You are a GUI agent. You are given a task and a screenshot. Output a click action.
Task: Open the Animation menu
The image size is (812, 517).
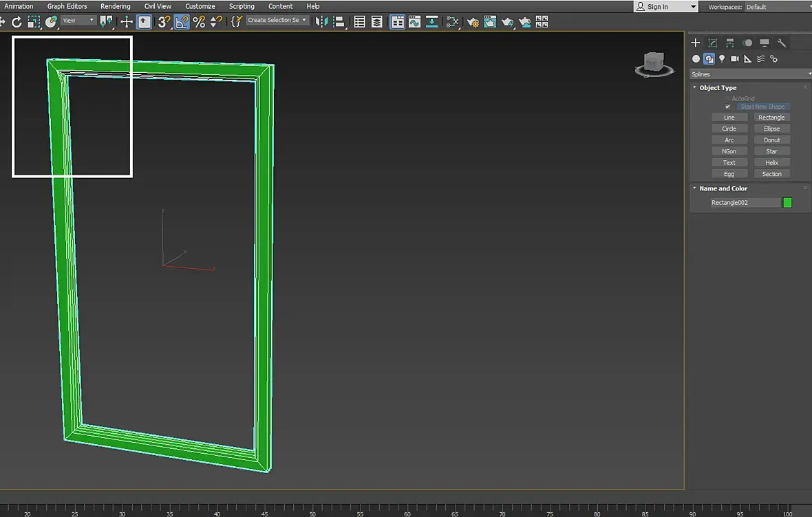[19, 6]
